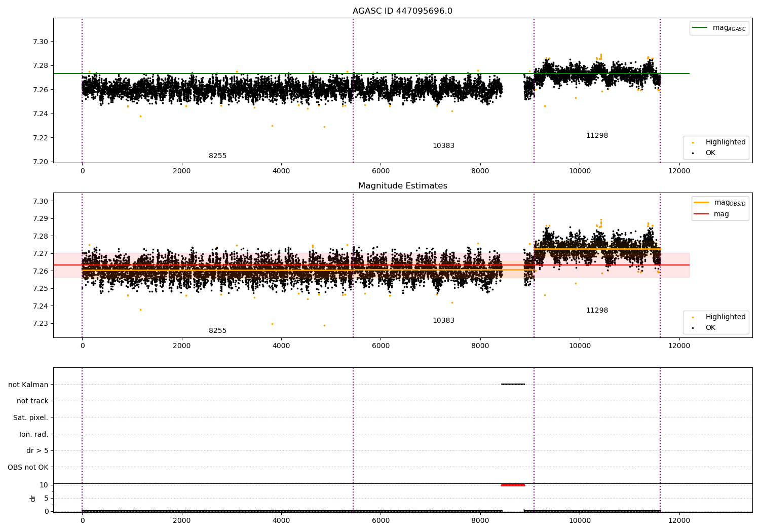
Task: Select the Magnitude Estimates plot title
Action: tap(402, 186)
